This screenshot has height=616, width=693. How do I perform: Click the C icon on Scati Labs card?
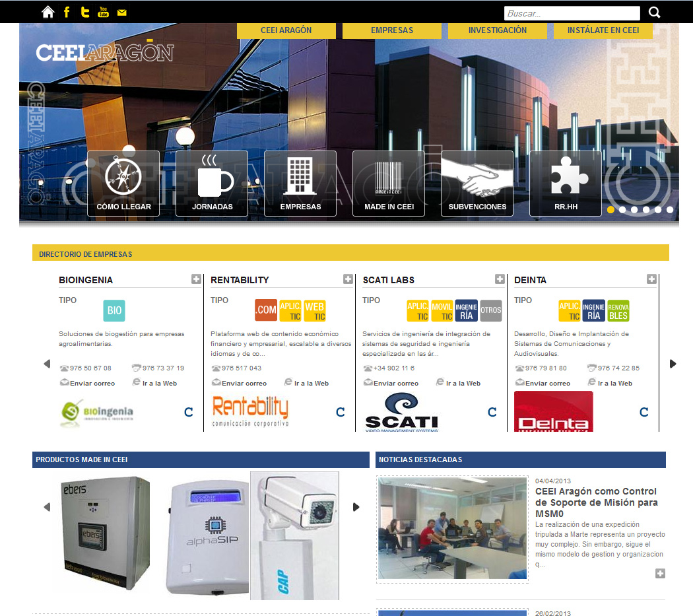click(x=492, y=412)
